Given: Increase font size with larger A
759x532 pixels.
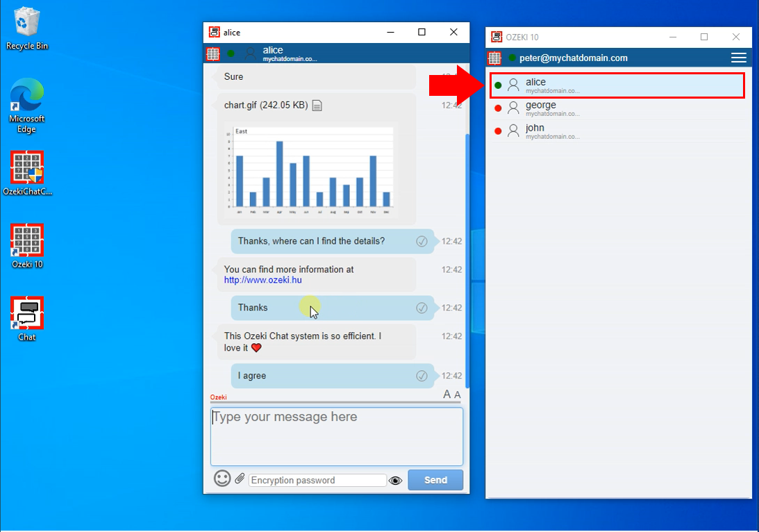Looking at the screenshot, I should click(x=447, y=394).
